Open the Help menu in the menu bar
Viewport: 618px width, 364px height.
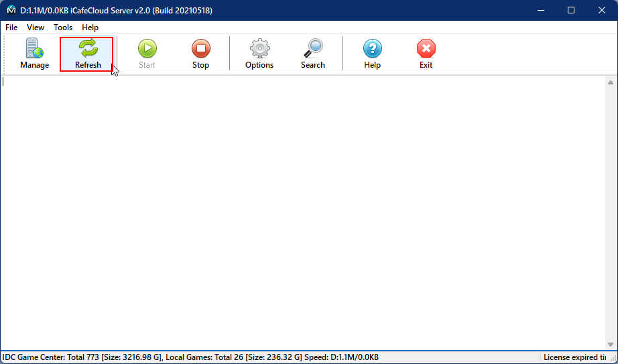click(90, 27)
